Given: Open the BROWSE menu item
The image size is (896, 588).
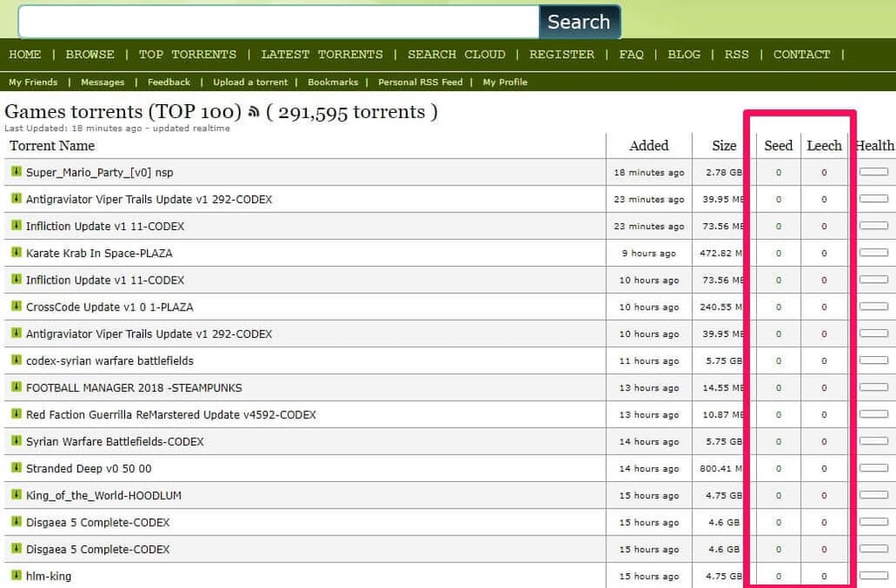Looking at the screenshot, I should tap(90, 54).
